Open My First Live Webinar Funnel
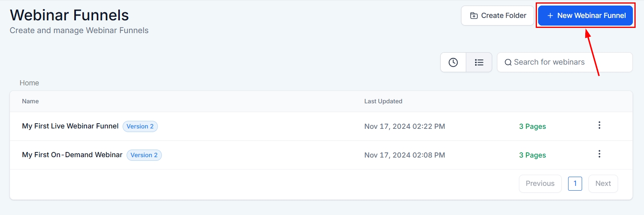The width and height of the screenshot is (644, 215). pyautogui.click(x=70, y=126)
